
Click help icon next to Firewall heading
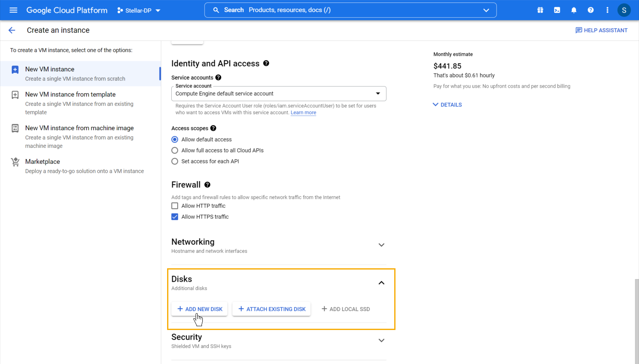pyautogui.click(x=207, y=185)
